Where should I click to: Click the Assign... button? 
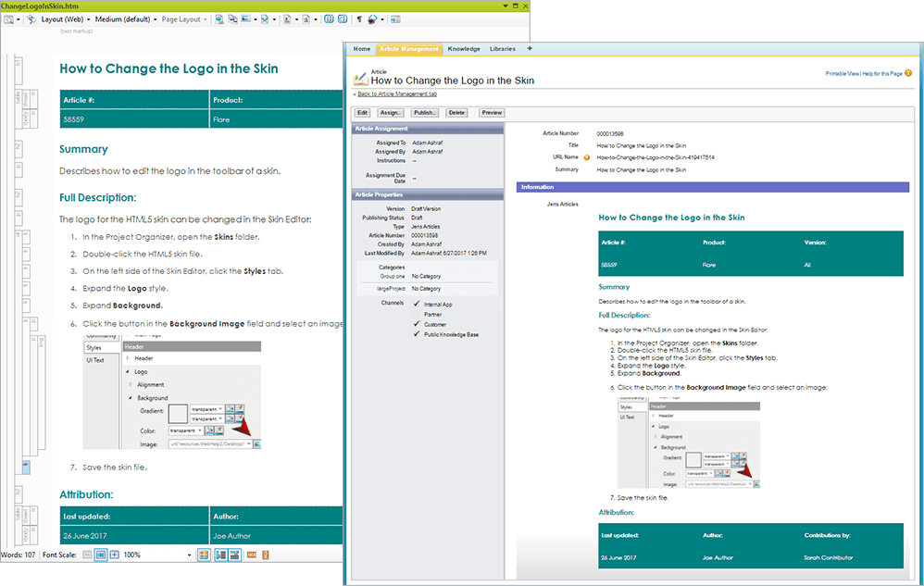tap(390, 113)
